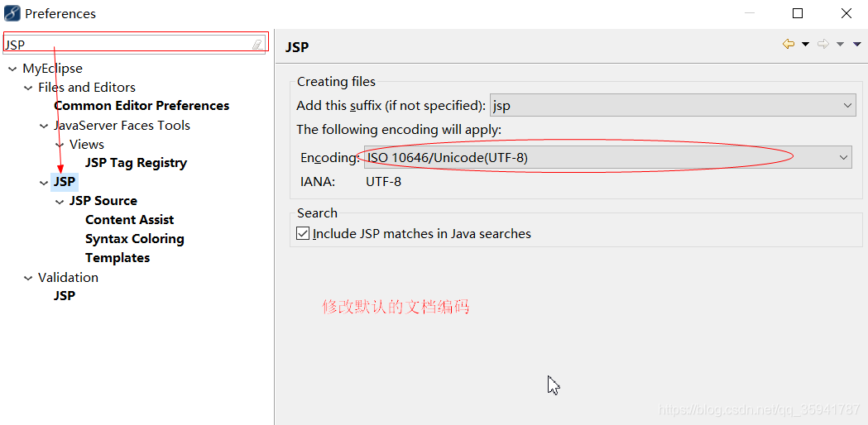868x425 pixels.
Task: Open the Content Assist preferences page
Action: coord(130,220)
